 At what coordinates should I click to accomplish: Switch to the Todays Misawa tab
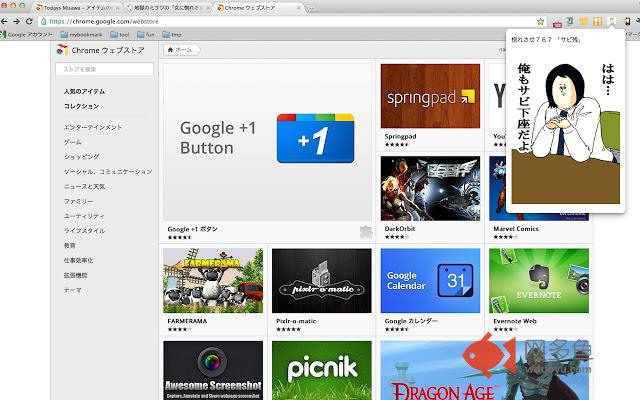(x=78, y=8)
